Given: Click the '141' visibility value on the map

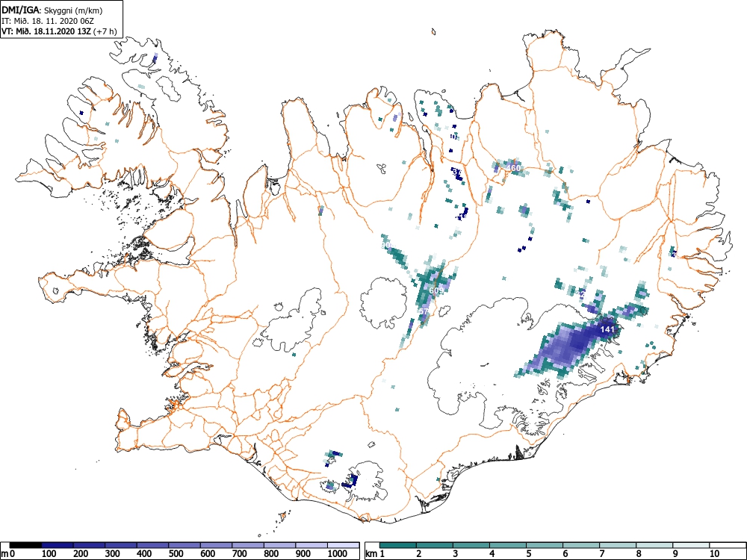Looking at the screenshot, I should [607, 329].
